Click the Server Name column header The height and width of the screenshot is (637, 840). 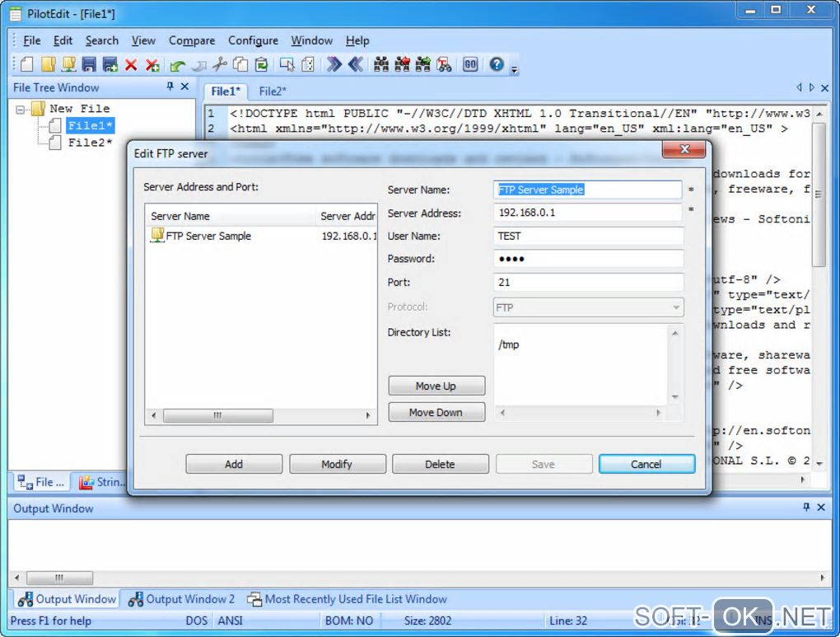point(231,216)
